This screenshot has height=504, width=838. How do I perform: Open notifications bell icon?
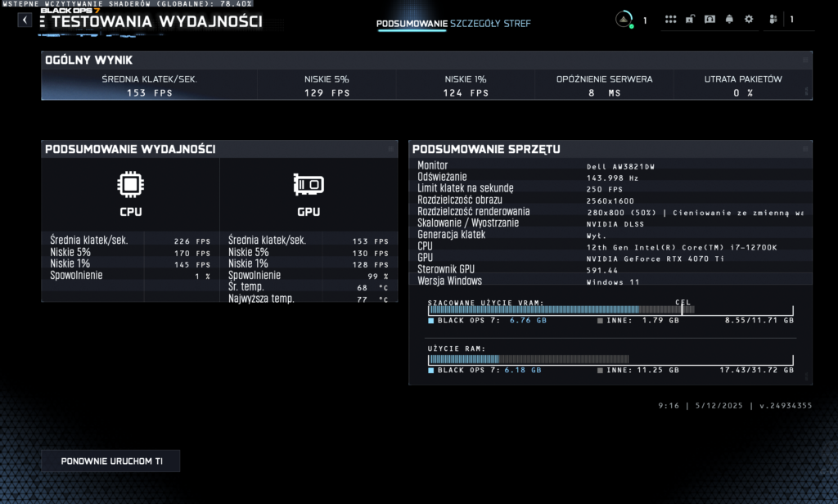click(729, 20)
